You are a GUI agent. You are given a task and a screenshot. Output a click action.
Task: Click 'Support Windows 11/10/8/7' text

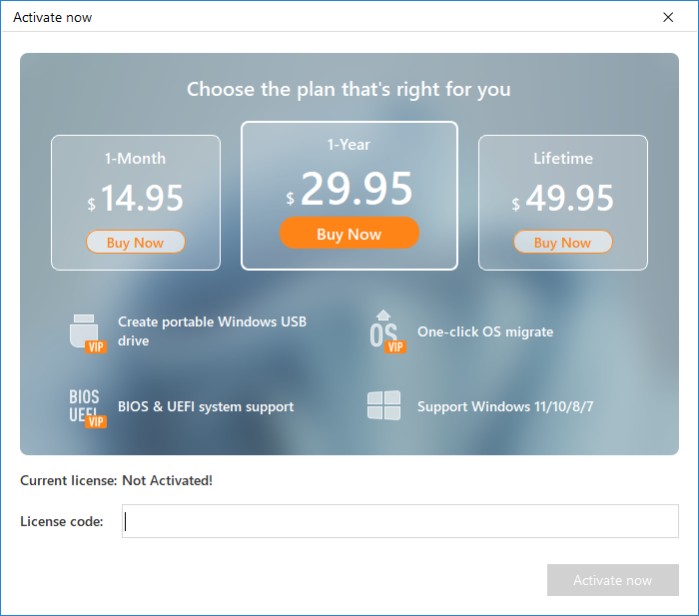tap(505, 406)
